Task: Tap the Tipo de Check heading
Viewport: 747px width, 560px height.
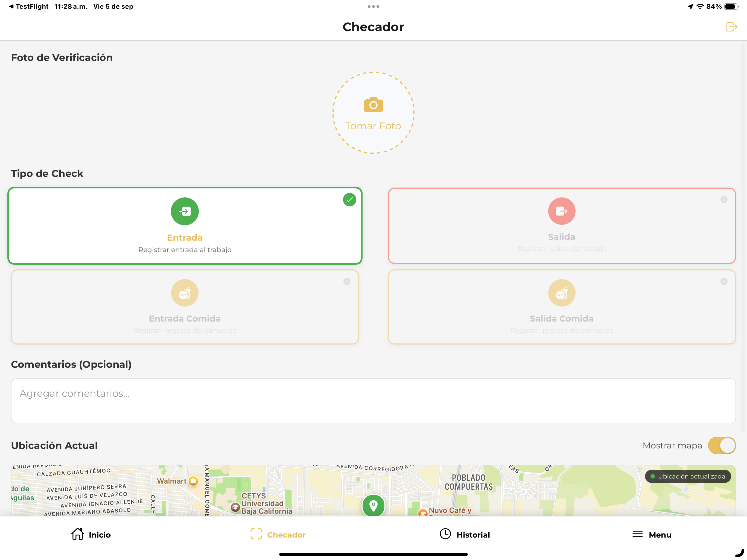Action: pyautogui.click(x=47, y=173)
